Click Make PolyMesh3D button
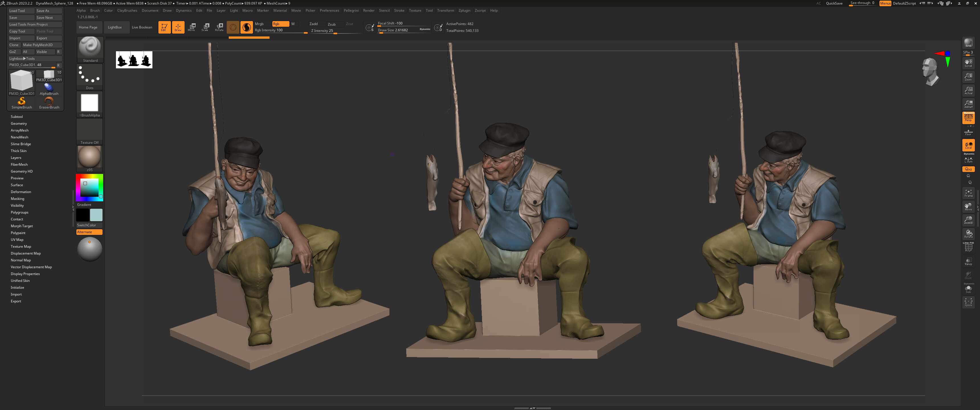Image resolution: width=980 pixels, height=410 pixels. (x=38, y=45)
